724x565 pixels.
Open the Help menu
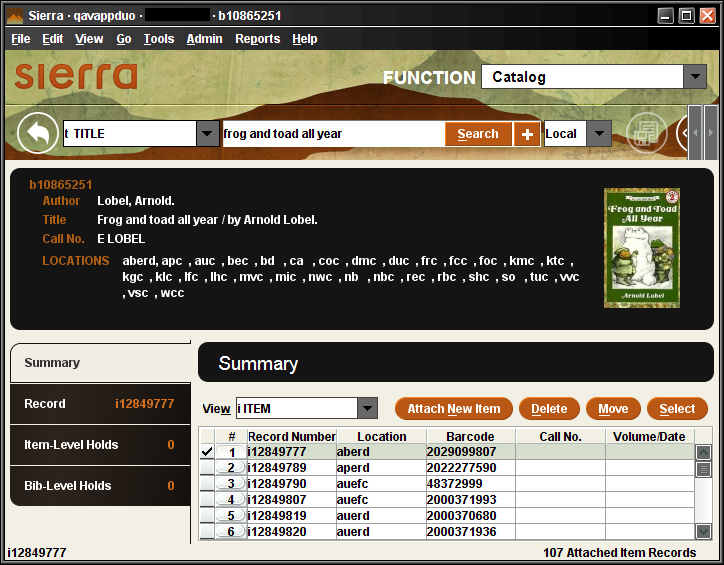tap(305, 39)
